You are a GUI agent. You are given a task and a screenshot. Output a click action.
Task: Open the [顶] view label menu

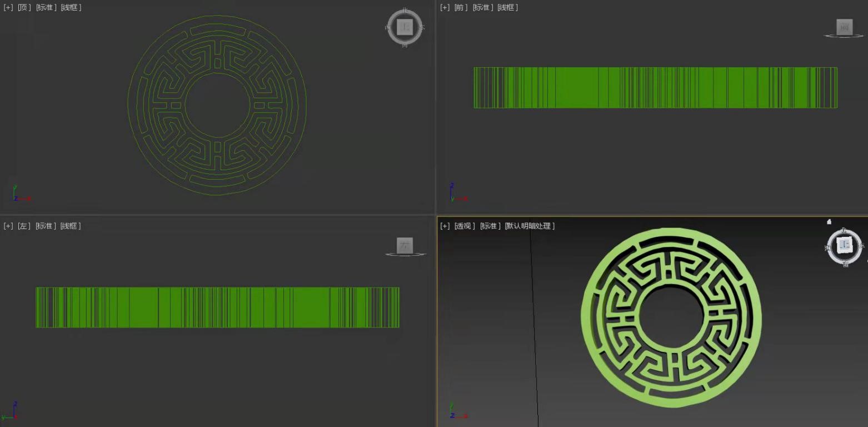point(25,7)
